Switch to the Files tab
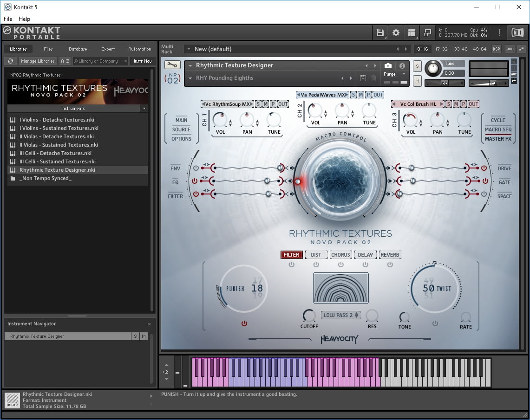This screenshot has width=530, height=420. pyautogui.click(x=48, y=49)
